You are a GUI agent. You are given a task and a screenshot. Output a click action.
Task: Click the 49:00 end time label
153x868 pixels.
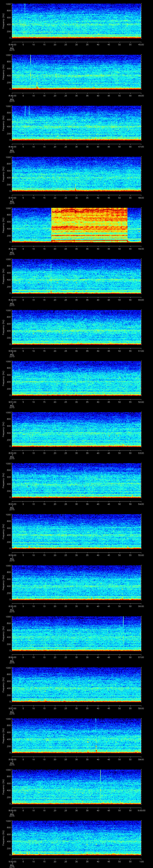coord(141,249)
